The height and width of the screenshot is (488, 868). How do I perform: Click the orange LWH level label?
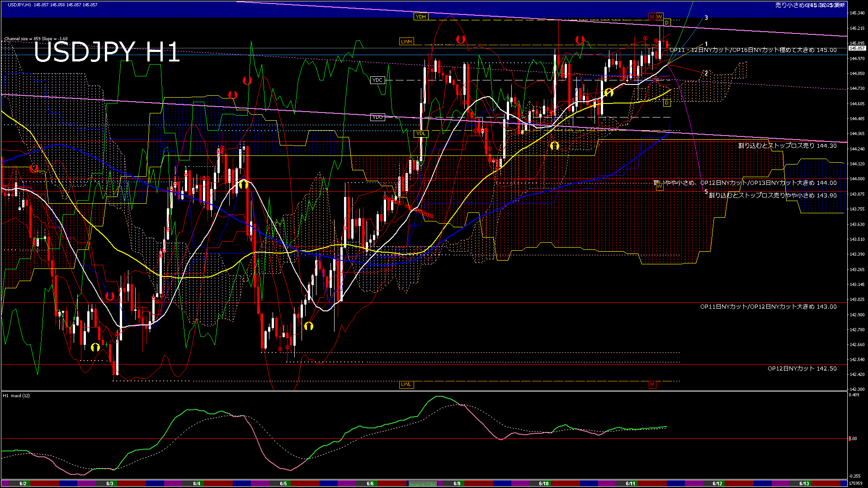pyautogui.click(x=406, y=42)
